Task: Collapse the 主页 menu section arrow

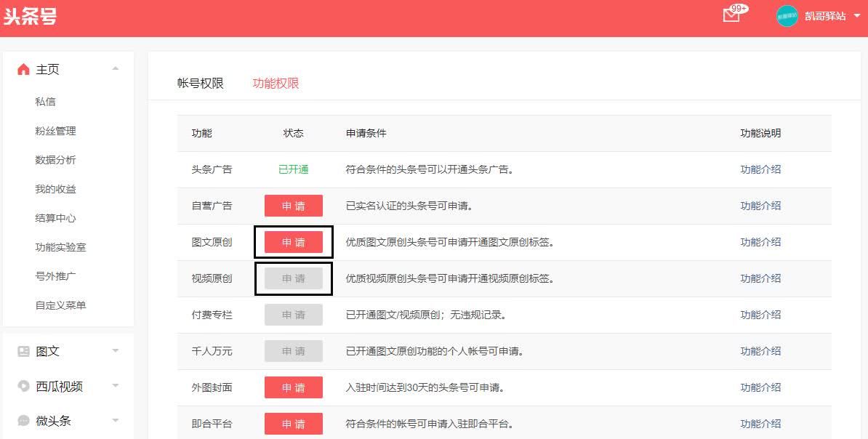Action: [x=115, y=68]
